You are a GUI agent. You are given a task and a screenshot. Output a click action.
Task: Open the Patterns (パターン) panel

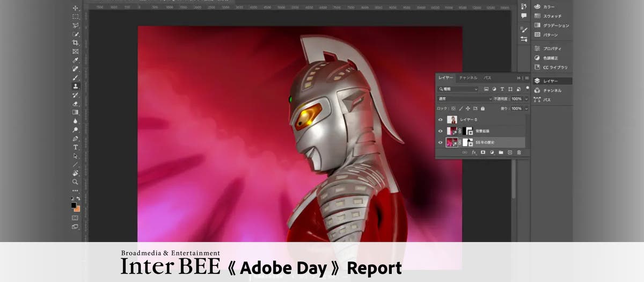pyautogui.click(x=546, y=35)
